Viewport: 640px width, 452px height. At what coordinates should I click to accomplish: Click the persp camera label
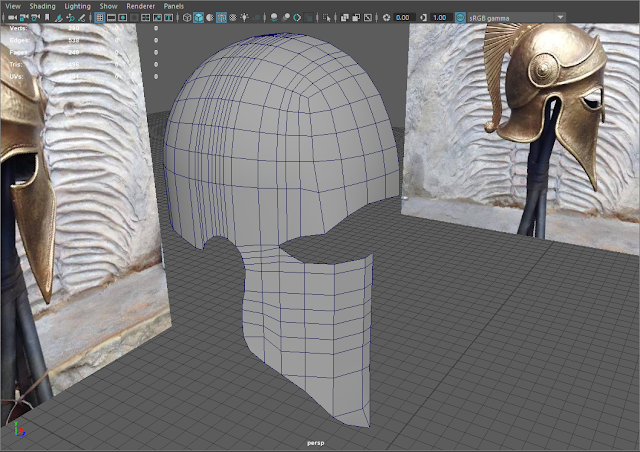[x=316, y=443]
